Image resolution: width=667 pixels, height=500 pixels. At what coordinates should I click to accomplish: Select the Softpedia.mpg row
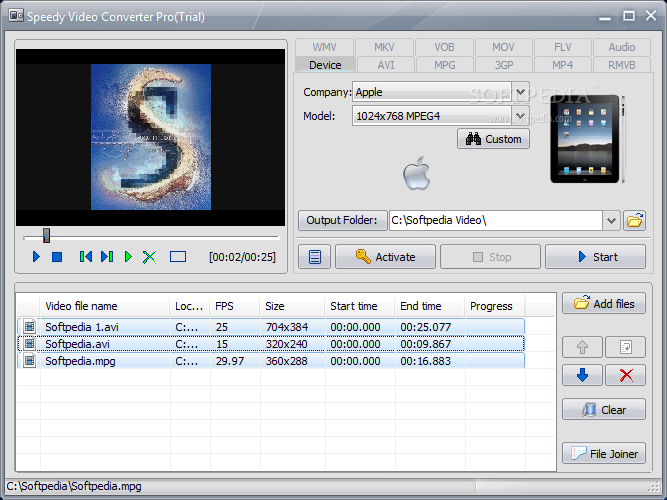pos(271,361)
